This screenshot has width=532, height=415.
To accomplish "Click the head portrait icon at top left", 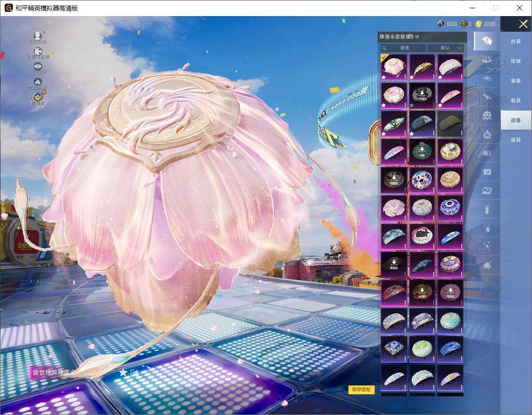I will pyautogui.click(x=38, y=36).
